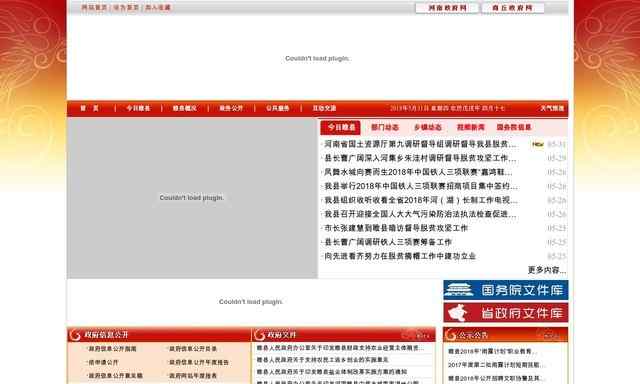The image size is (640, 384).
Task: Click the large gray slideshow plugin area
Action: coord(192,198)
